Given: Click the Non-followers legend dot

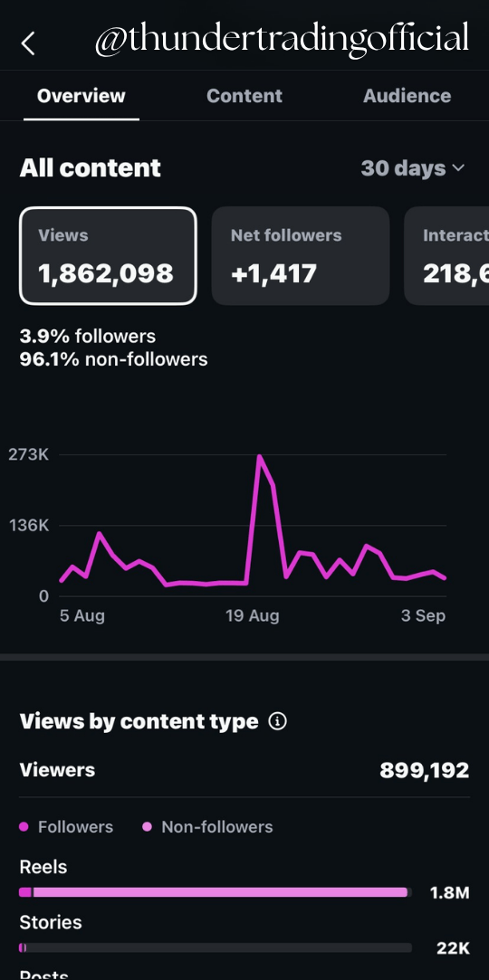Looking at the screenshot, I should point(148,827).
